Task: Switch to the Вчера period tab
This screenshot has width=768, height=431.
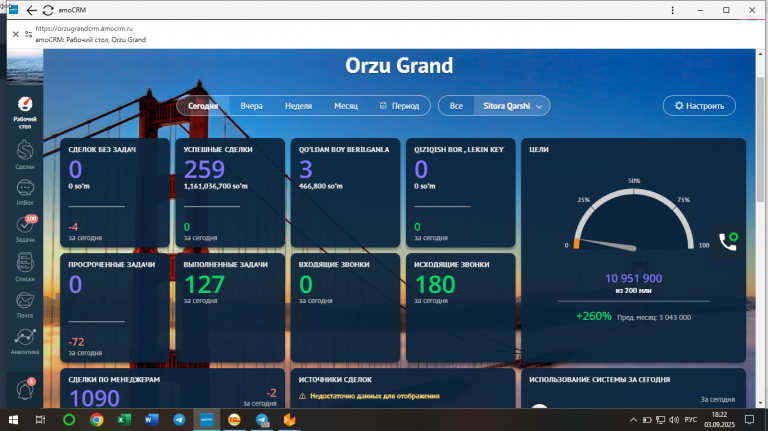Action: click(251, 106)
